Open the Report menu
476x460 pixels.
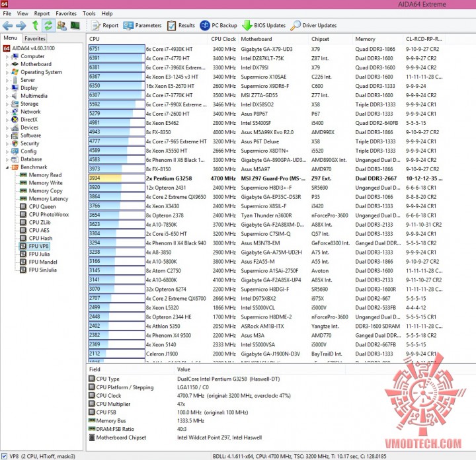point(42,14)
